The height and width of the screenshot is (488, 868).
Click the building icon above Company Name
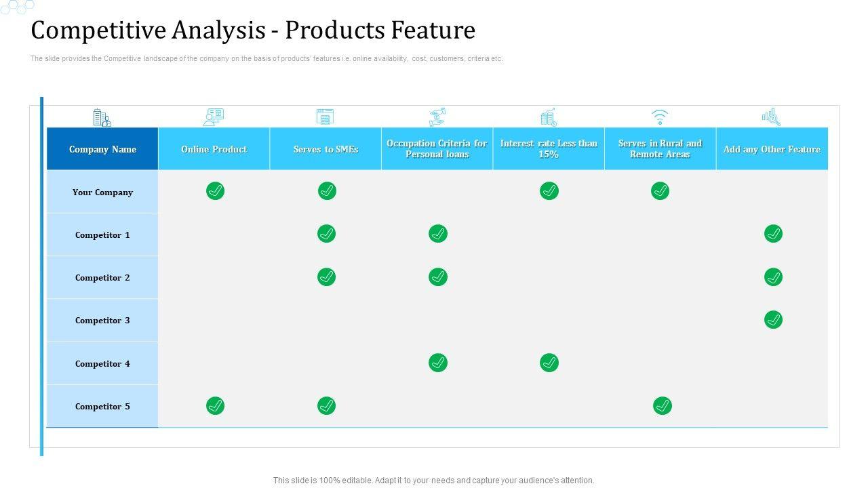(102, 117)
